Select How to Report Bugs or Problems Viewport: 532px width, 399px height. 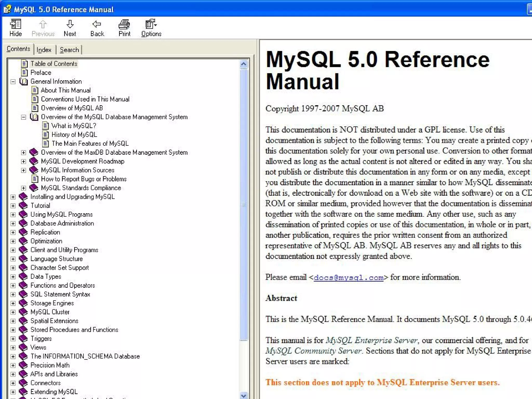click(83, 179)
